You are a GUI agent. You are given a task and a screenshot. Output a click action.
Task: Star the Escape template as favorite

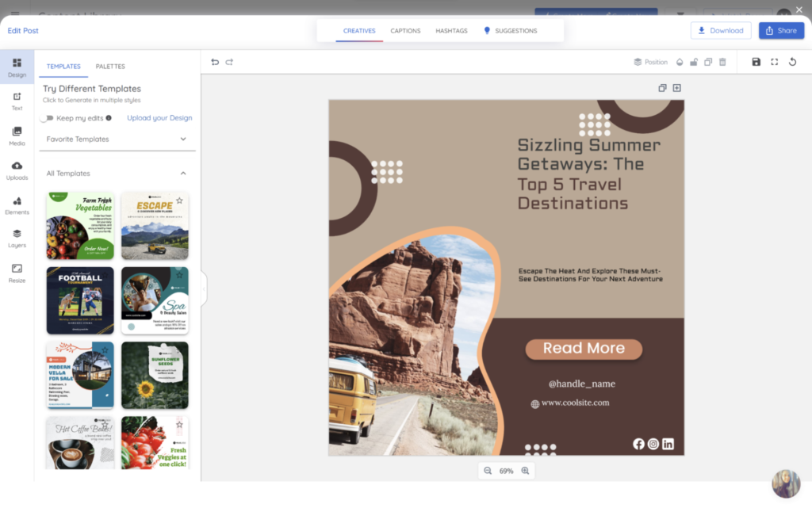[x=179, y=201]
